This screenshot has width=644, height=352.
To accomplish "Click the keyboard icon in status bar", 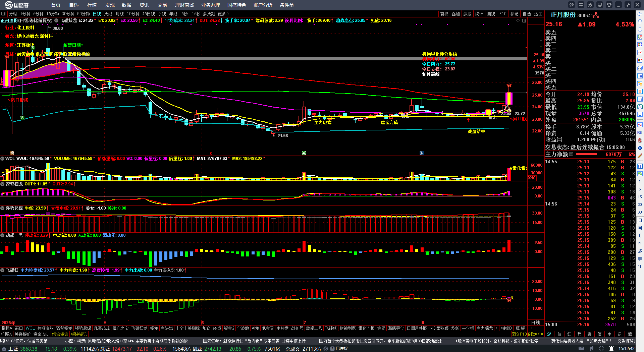I will tap(581, 349).
